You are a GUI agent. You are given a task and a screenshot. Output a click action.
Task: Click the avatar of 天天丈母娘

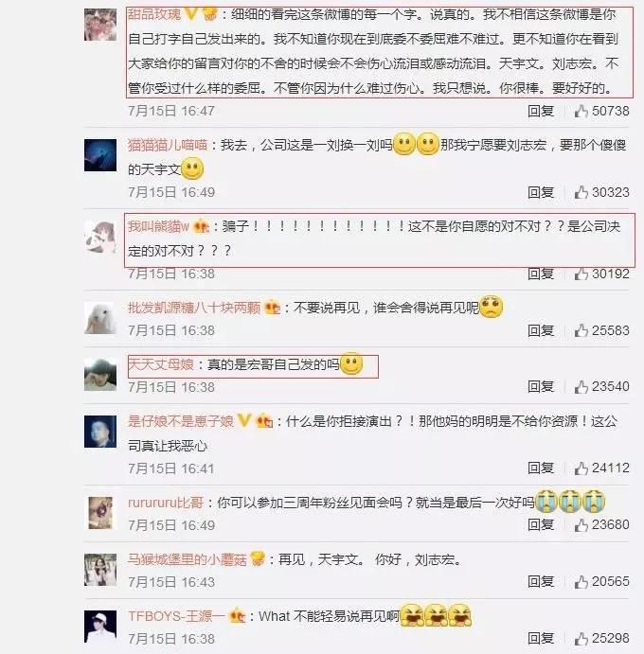[100, 375]
